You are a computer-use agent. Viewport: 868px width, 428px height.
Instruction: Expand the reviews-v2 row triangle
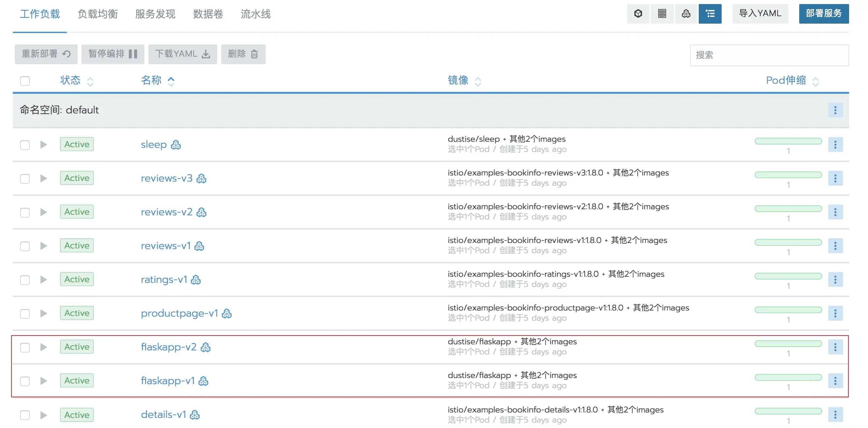point(44,212)
